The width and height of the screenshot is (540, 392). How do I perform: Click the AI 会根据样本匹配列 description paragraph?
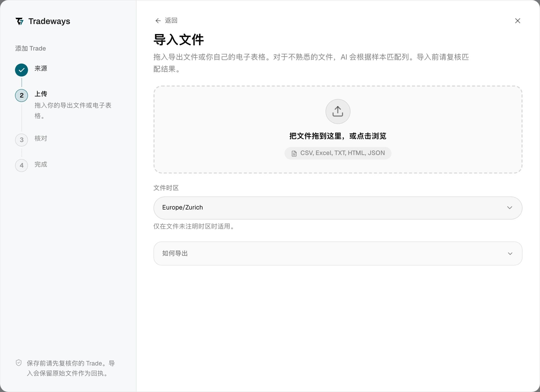pyautogui.click(x=311, y=63)
